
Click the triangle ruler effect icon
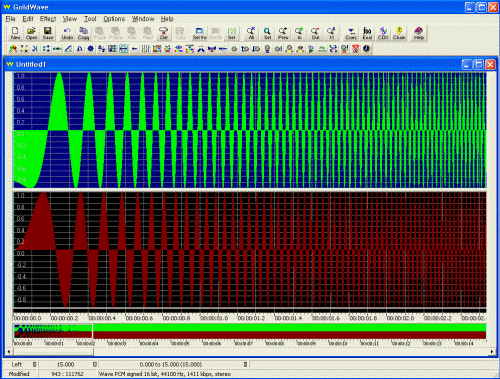pos(68,49)
